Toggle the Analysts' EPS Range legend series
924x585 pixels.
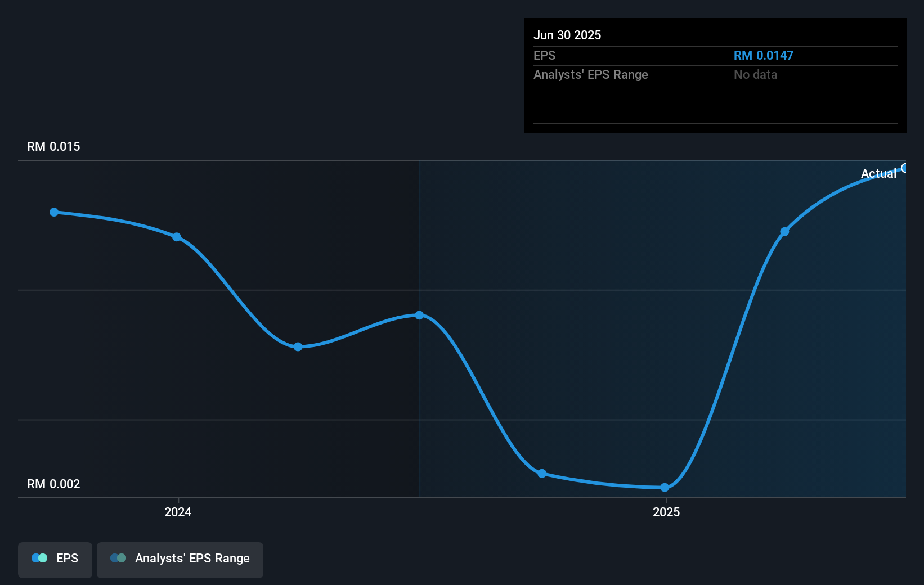click(x=180, y=560)
